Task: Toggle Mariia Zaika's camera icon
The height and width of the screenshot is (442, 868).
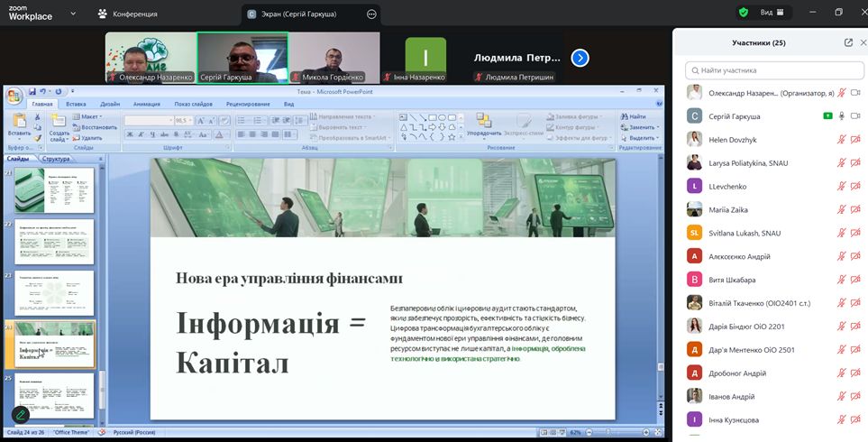Action: tap(855, 209)
